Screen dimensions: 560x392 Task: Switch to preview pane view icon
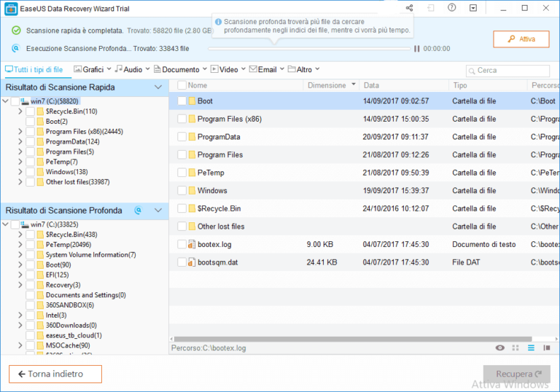[546, 348]
